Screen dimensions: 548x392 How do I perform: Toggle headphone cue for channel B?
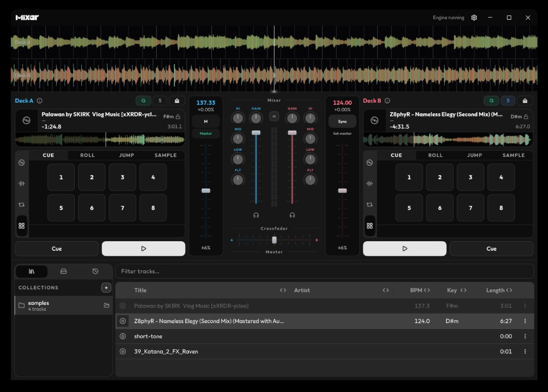click(292, 215)
